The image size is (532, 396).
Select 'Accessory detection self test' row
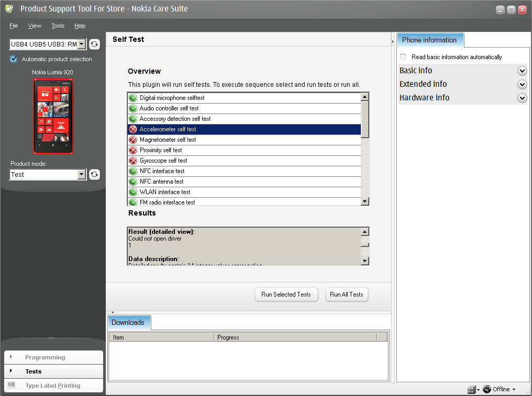[x=245, y=119]
